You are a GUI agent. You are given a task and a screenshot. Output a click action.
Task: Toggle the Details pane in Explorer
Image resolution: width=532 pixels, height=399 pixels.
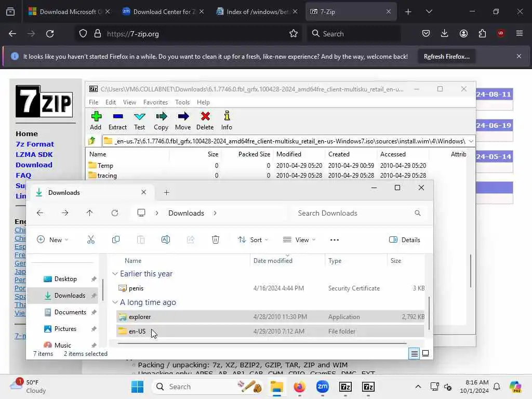(404, 240)
